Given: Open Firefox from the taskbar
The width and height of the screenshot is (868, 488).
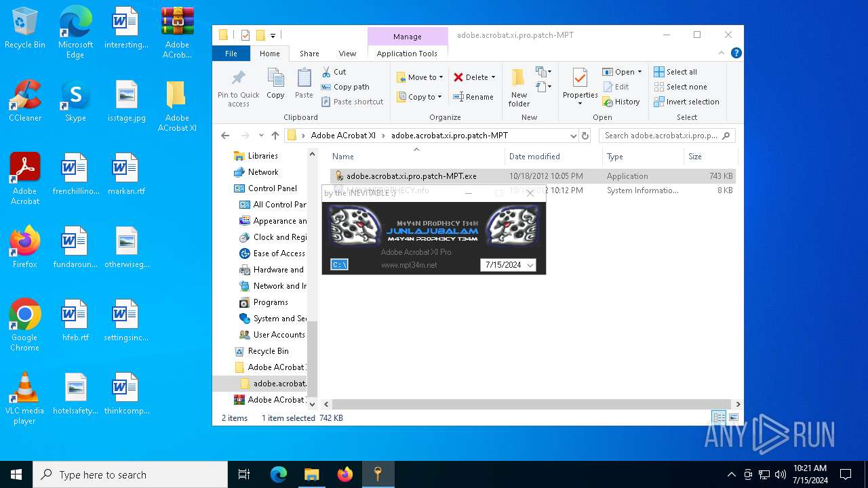Looking at the screenshot, I should (x=345, y=474).
